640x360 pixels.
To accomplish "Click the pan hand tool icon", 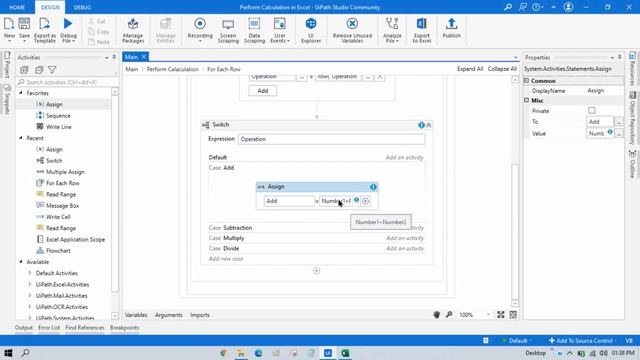I will click(x=437, y=315).
